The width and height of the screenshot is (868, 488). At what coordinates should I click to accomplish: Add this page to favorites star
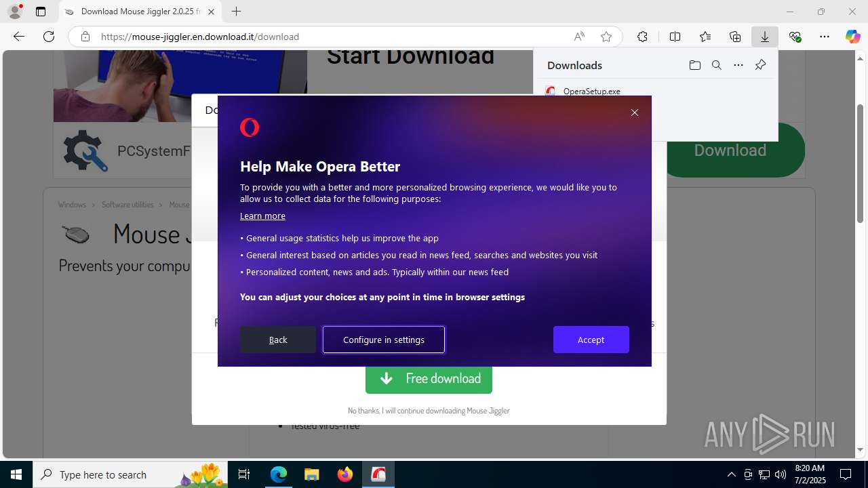click(x=606, y=37)
